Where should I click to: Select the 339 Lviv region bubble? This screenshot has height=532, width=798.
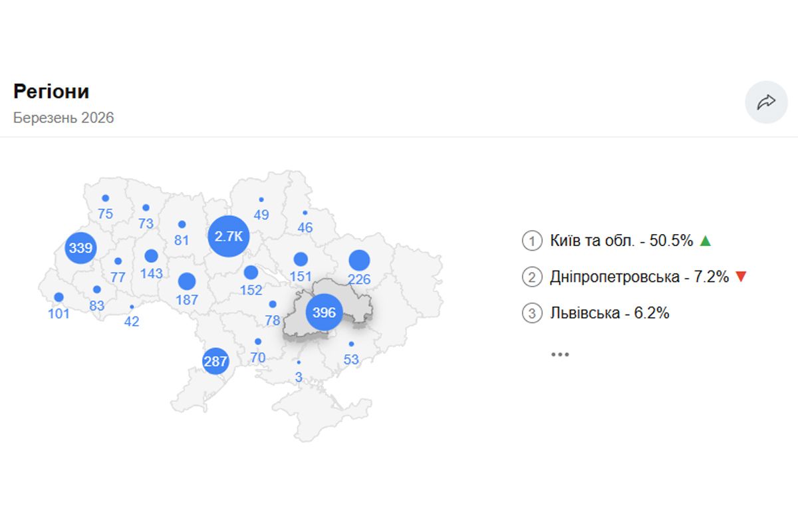80,248
